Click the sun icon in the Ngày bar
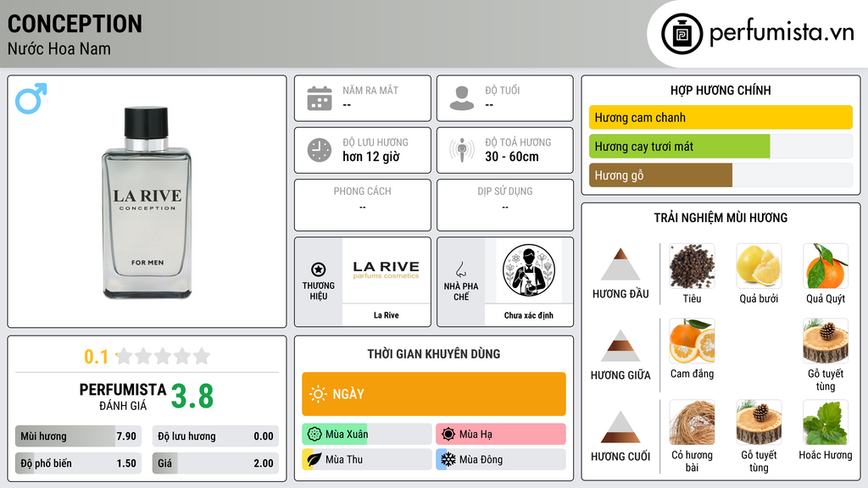Screen dimensions: 868x488 point(318,394)
